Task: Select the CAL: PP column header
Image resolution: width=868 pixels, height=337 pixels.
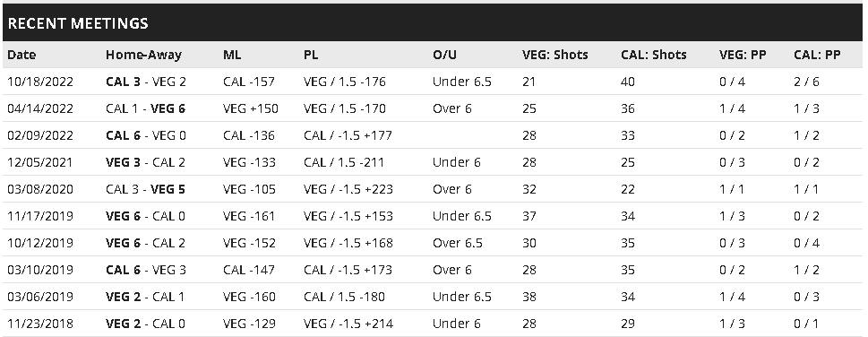Action: pos(817,55)
